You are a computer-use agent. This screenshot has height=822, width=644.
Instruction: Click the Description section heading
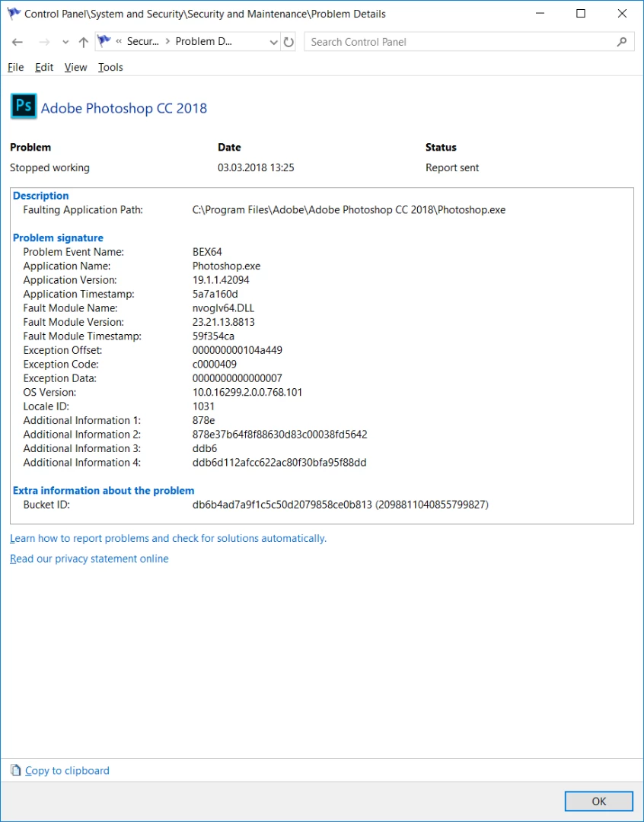point(41,196)
